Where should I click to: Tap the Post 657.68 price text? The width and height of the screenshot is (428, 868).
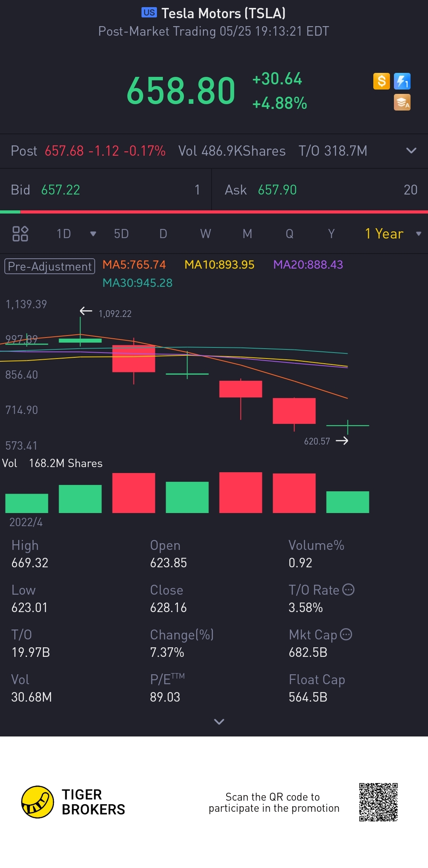tap(88, 151)
